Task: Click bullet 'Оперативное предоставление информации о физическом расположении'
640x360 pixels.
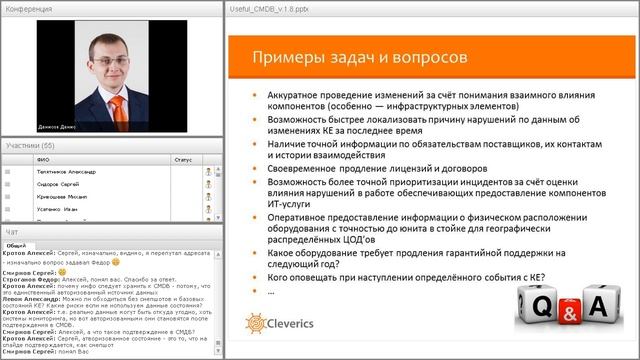Action: [x=427, y=228]
